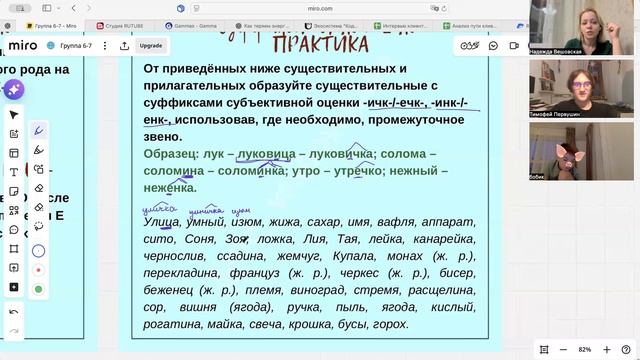
Task: Click the Upgrade button
Action: tap(151, 46)
